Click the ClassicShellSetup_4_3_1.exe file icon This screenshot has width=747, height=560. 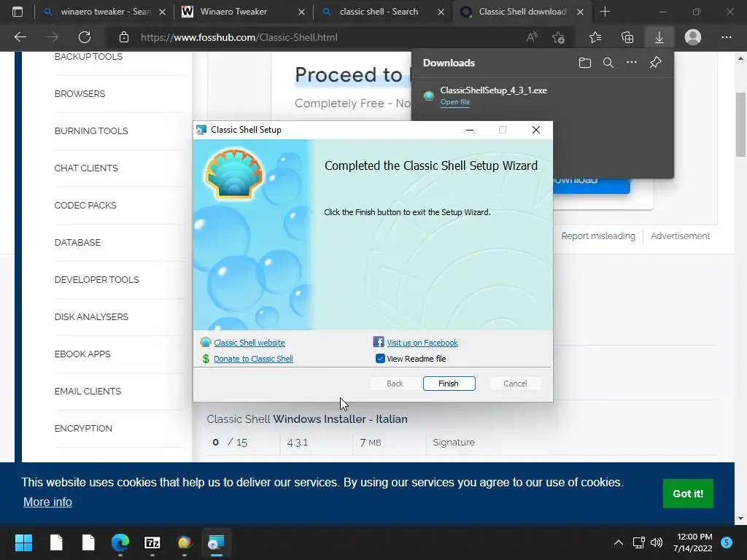pyautogui.click(x=429, y=96)
